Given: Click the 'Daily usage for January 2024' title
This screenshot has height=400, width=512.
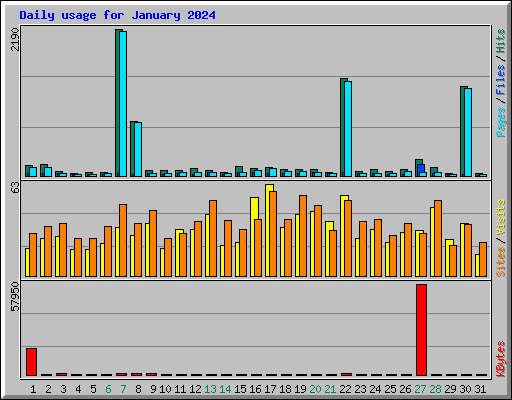Looking at the screenshot, I should tap(117, 15).
